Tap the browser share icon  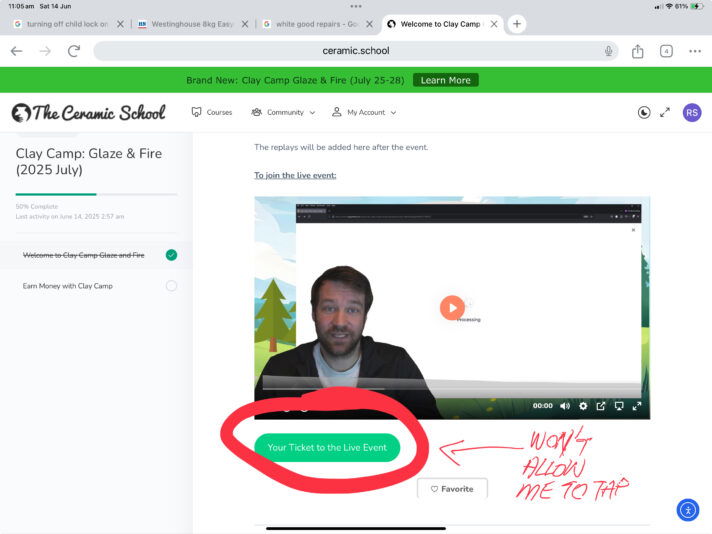coord(637,51)
